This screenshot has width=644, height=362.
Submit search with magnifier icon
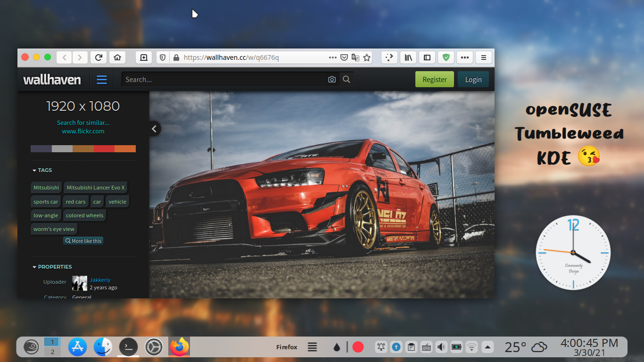pos(347,80)
